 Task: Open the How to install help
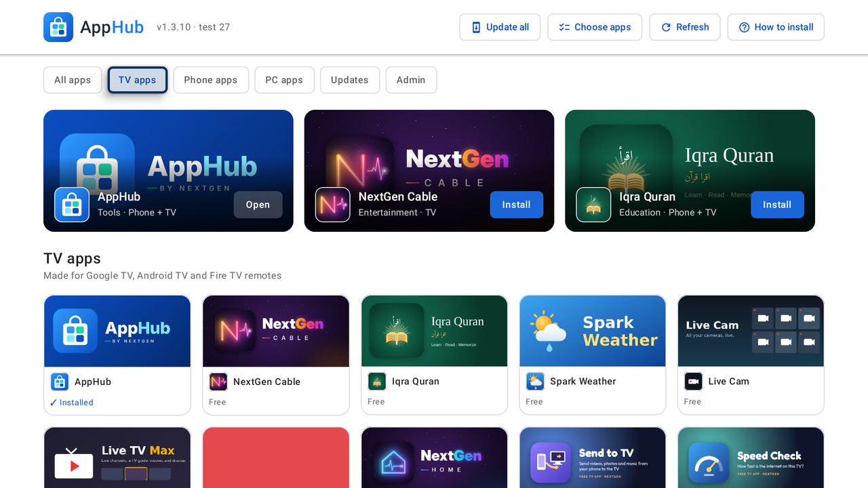[776, 27]
